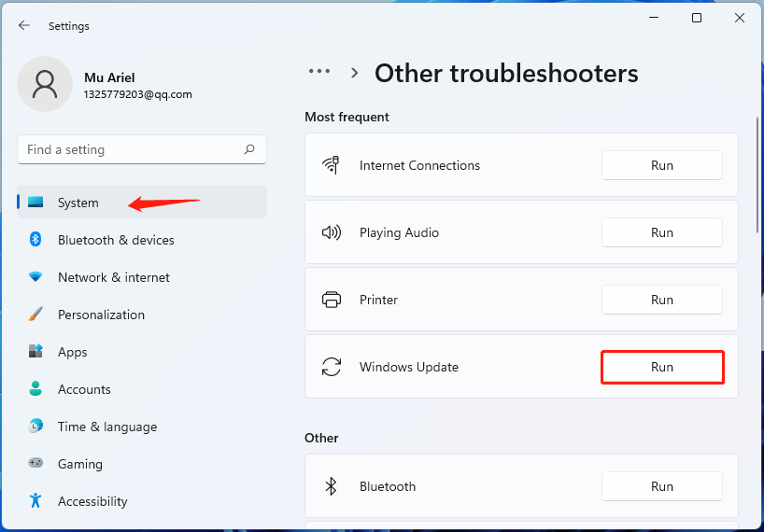
Task: Run the Internet Connections troubleshooter
Action: point(661,165)
